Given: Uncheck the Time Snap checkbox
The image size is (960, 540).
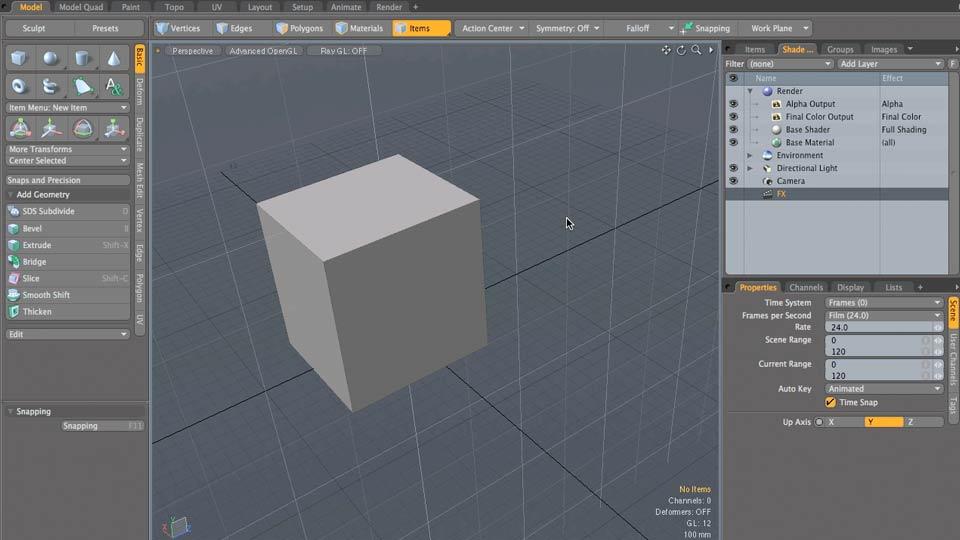Looking at the screenshot, I should (831, 402).
